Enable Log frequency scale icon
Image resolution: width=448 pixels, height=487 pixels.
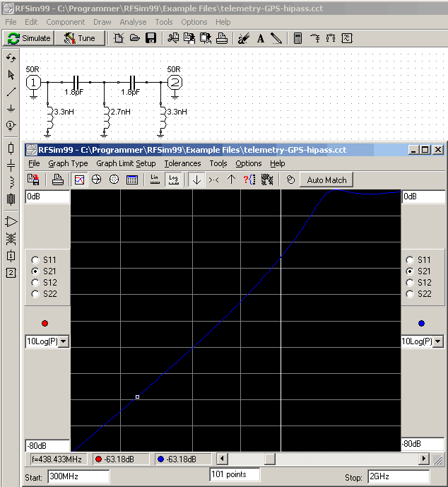(x=173, y=180)
